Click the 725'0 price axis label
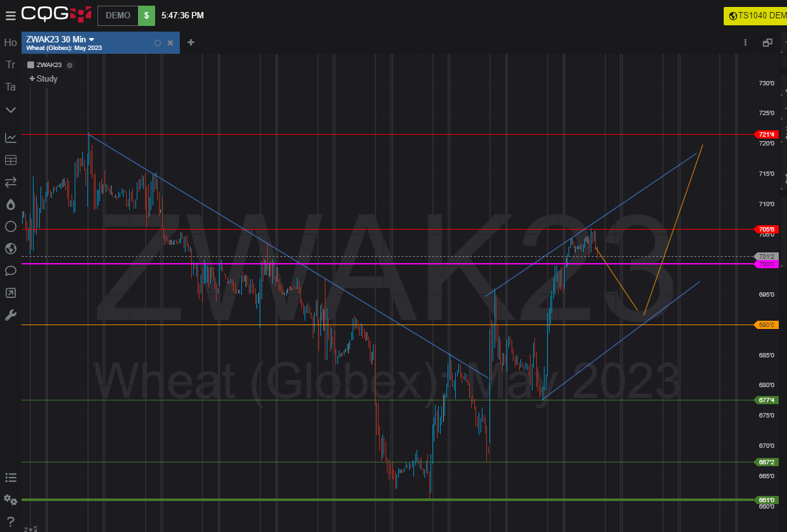The image size is (787, 532). [x=767, y=113]
